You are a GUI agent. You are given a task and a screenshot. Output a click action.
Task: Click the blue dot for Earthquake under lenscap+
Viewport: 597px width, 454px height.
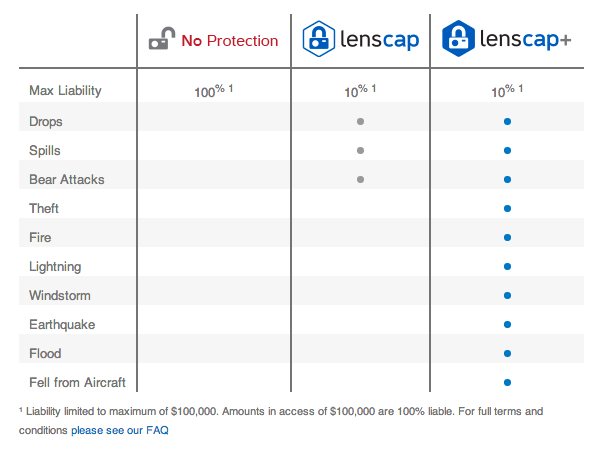pyautogui.click(x=507, y=325)
